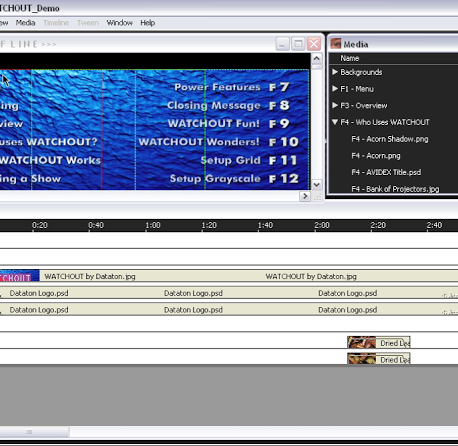Click the 1:20 mark on time ruler
Screen dimensions: 458x446
[209, 226]
